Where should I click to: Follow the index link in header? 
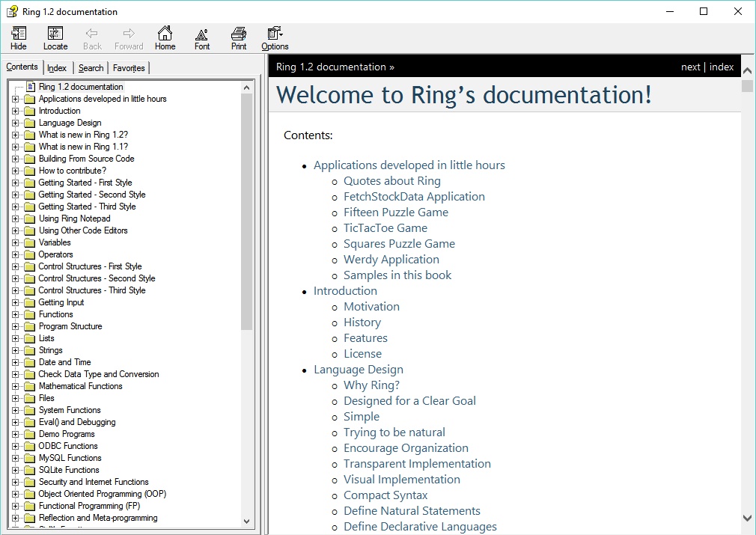[722, 67]
